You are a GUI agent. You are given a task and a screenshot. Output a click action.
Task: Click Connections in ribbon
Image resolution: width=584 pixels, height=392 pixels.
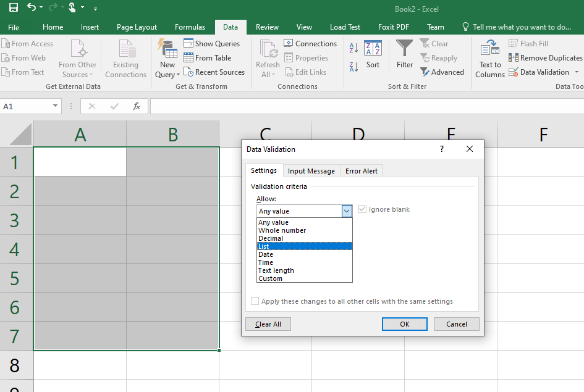click(x=310, y=43)
